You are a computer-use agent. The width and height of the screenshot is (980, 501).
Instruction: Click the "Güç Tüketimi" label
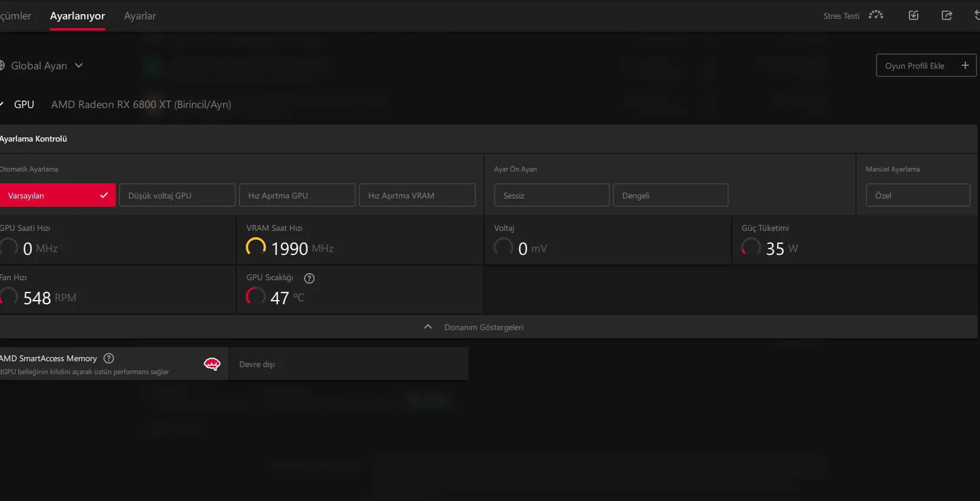(x=765, y=228)
